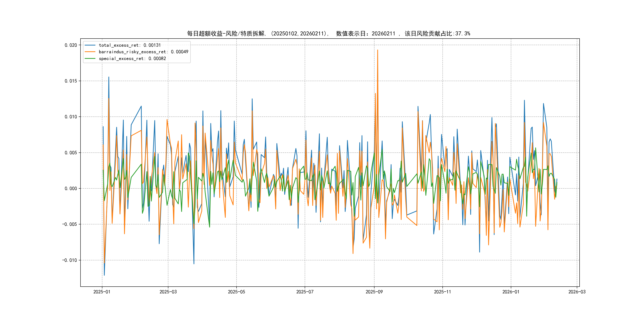Select the total_excess_ret: 0.00131 legend label
Image resolution: width=644 pixels, height=322 pixels.
click(130, 45)
